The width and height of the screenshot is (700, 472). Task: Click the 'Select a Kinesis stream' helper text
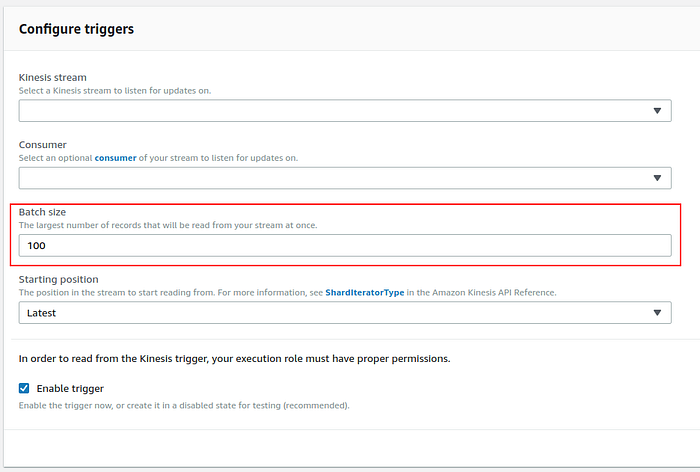[x=115, y=91]
